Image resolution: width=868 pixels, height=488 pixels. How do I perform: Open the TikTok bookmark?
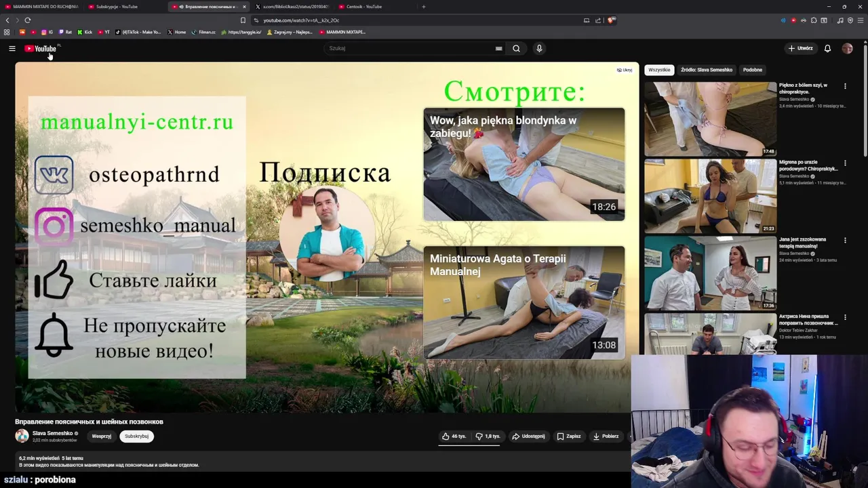point(138,32)
